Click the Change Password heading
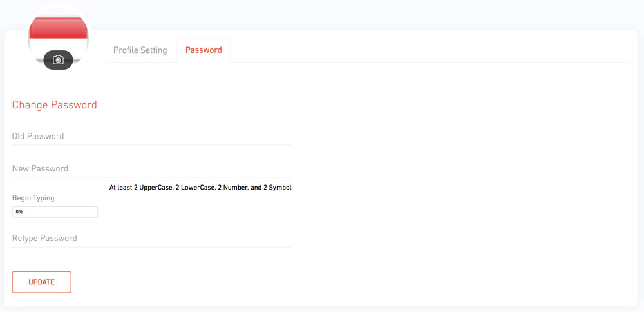The width and height of the screenshot is (644, 312). (55, 105)
